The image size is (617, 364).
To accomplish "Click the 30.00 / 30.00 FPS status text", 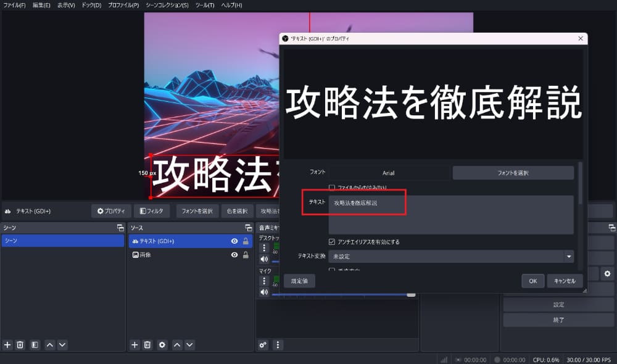I will [589, 360].
